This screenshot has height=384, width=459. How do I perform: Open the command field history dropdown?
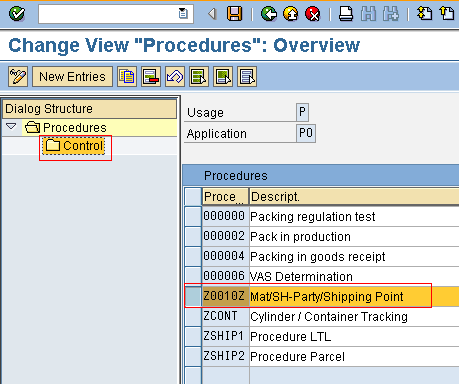coord(183,14)
